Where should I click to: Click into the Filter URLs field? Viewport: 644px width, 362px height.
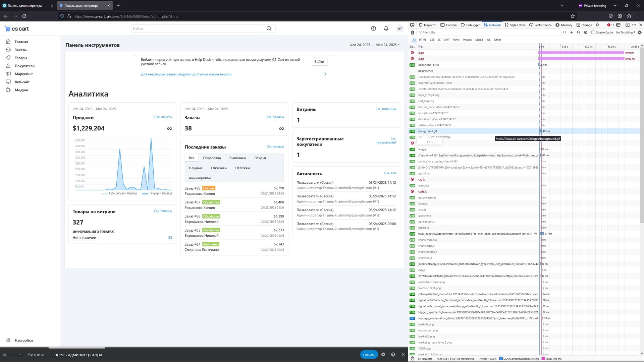pos(489,33)
